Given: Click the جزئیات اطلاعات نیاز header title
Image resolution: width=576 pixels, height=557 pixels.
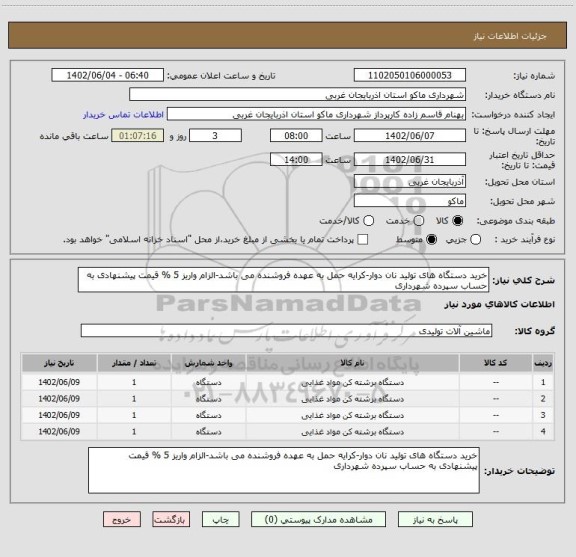Looking at the screenshot, I should (x=510, y=36).
